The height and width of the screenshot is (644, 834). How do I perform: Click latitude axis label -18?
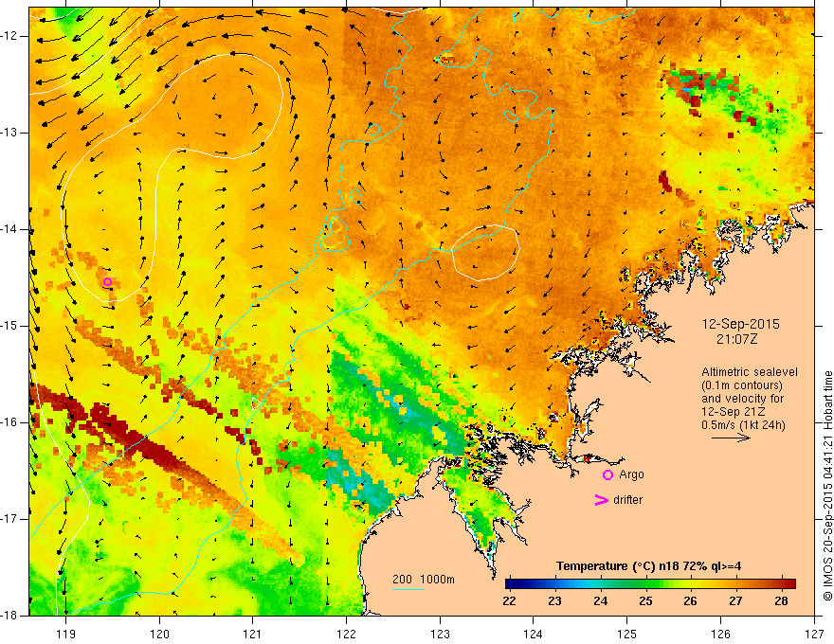coord(10,616)
